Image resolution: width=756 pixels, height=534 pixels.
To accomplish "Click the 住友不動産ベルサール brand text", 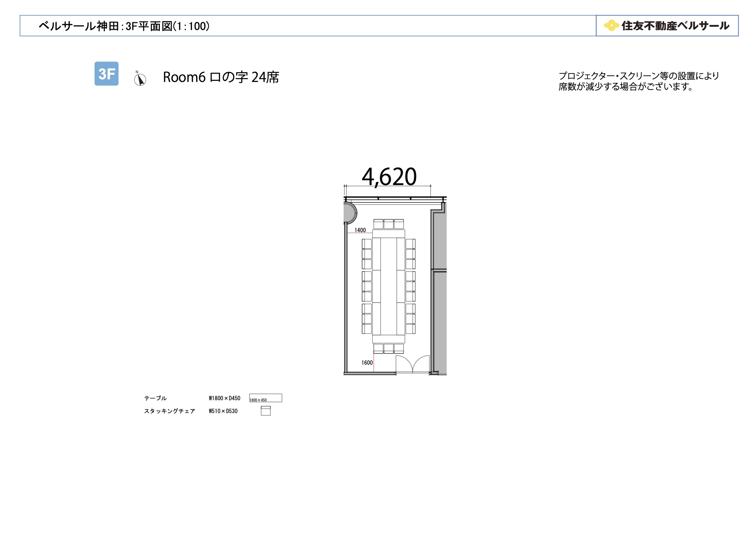I will [675, 26].
